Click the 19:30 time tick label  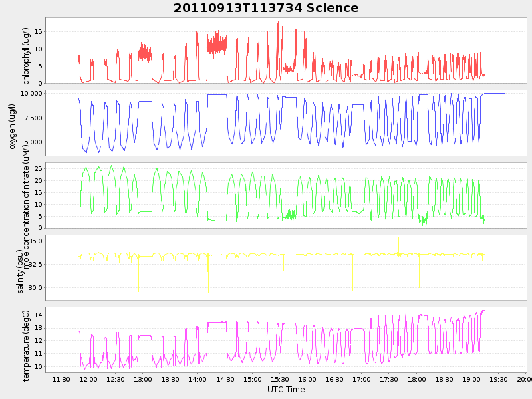click(x=498, y=380)
